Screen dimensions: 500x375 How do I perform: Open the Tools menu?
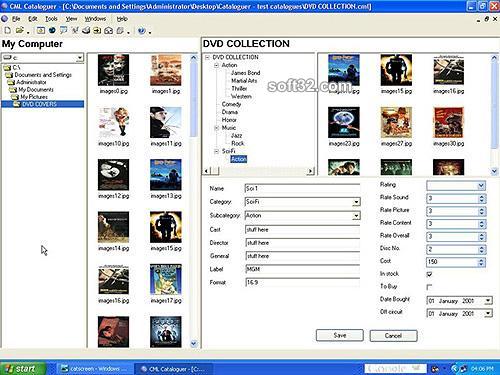(x=51, y=19)
